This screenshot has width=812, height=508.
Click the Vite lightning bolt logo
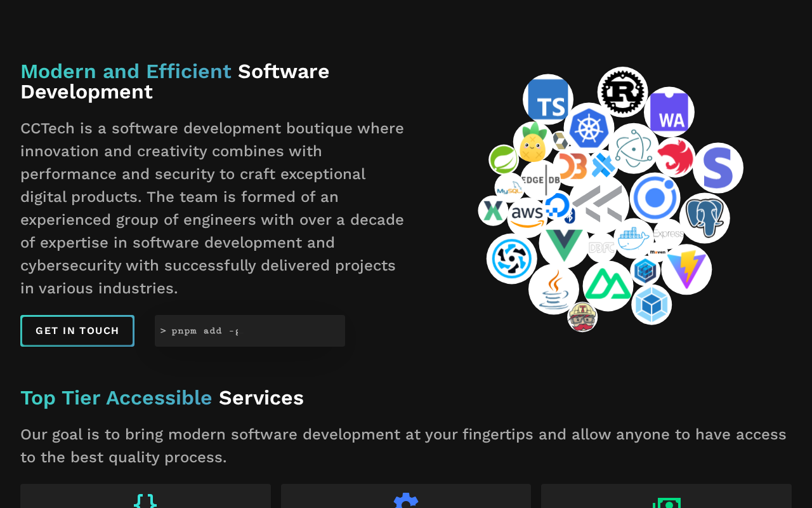pyautogui.click(x=686, y=269)
